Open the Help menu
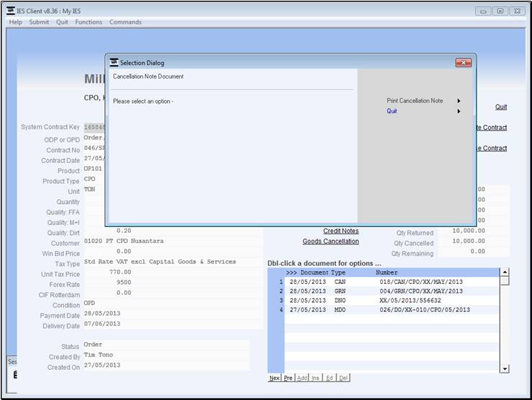Image resolution: width=532 pixels, height=400 pixels. [x=15, y=22]
